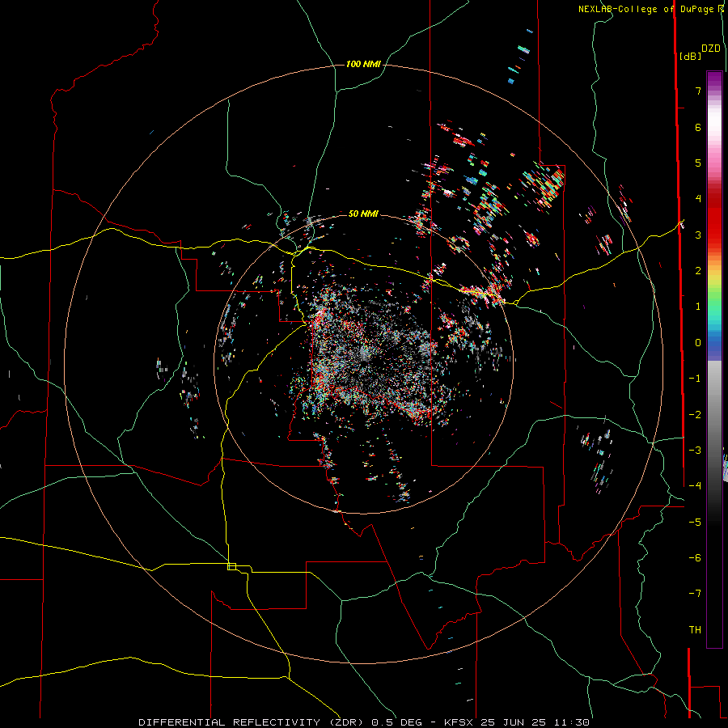Click the '6' value on color scale
The height and width of the screenshot is (728, 728).
tap(698, 127)
